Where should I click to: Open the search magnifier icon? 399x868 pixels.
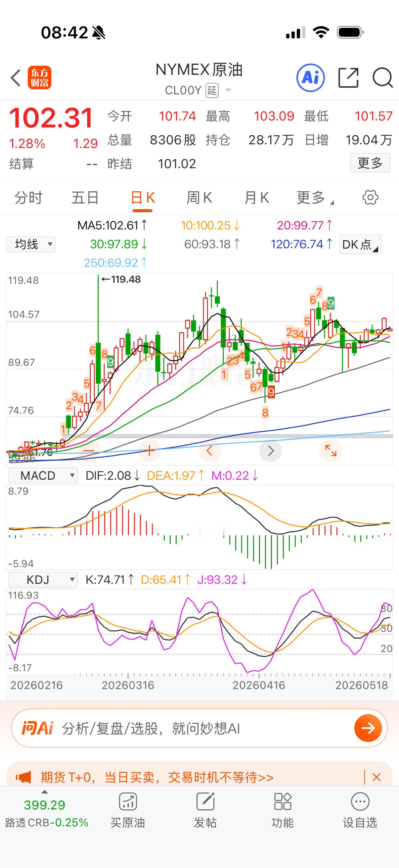point(383,78)
